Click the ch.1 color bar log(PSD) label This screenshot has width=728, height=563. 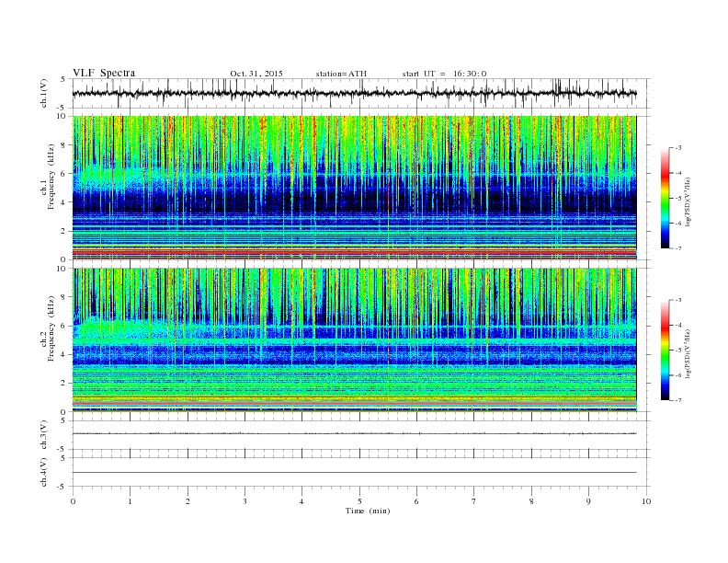(x=688, y=201)
